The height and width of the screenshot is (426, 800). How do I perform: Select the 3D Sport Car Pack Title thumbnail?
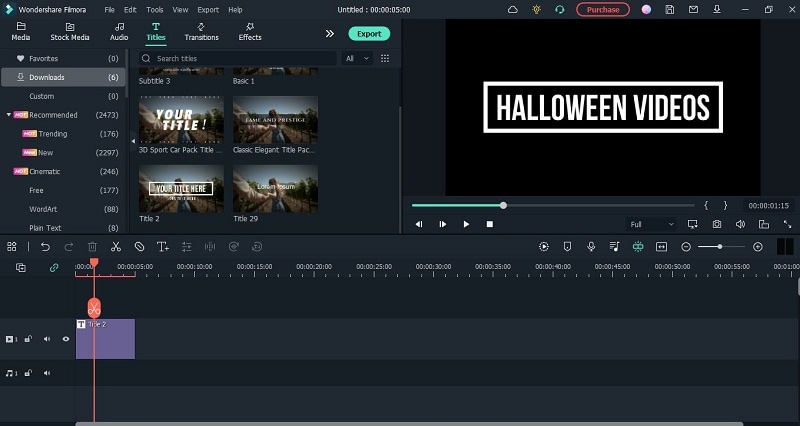[181, 120]
